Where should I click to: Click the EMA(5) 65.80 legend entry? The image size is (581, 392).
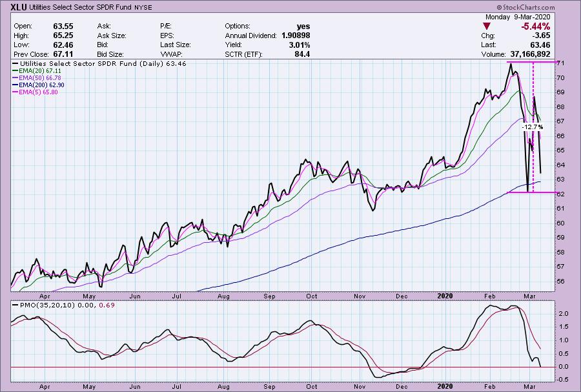tap(36, 92)
